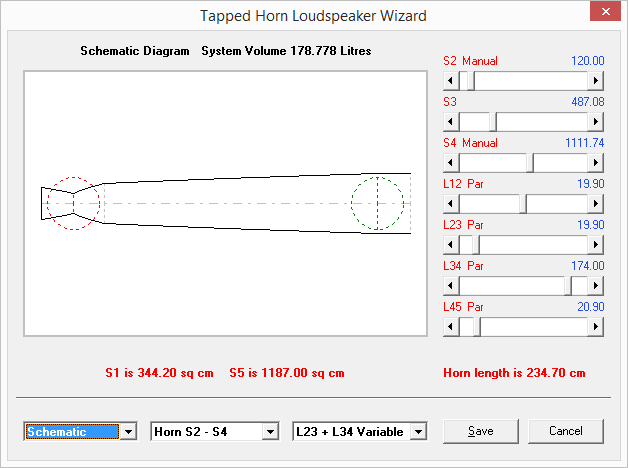Click the S3 slider thumb

pyautogui.click(x=493, y=122)
